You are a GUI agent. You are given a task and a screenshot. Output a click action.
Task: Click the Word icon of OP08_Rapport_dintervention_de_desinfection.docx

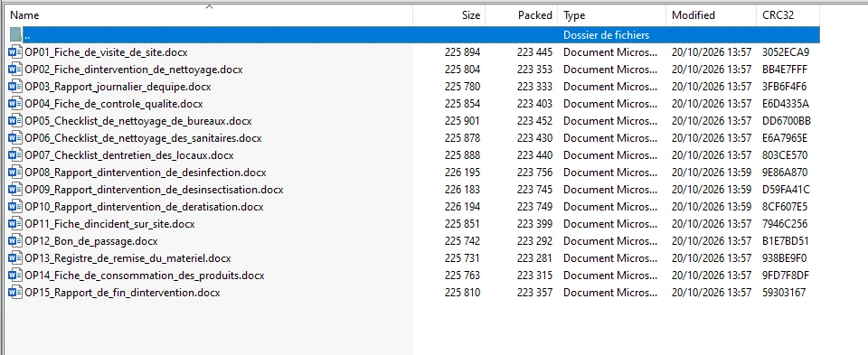tap(15, 173)
